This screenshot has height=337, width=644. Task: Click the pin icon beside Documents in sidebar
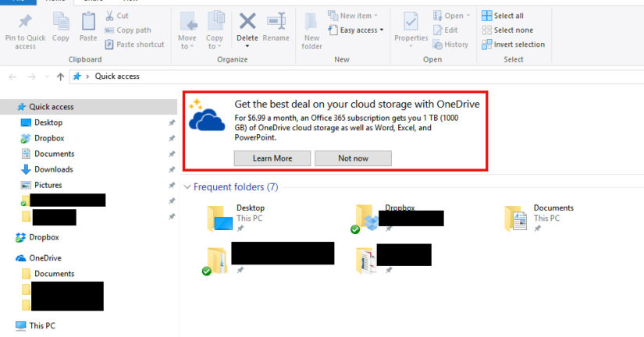[172, 154]
